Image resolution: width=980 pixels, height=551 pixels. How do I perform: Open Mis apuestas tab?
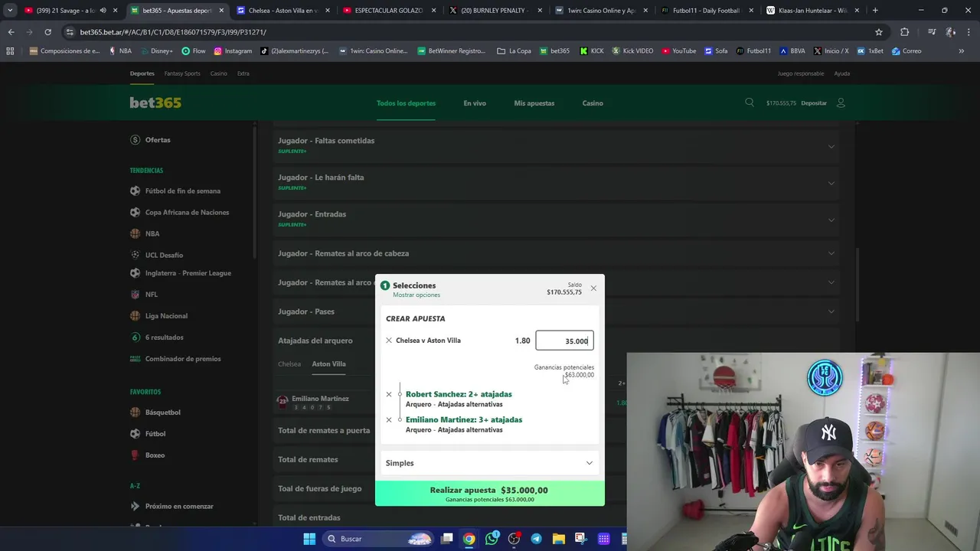[x=534, y=103]
